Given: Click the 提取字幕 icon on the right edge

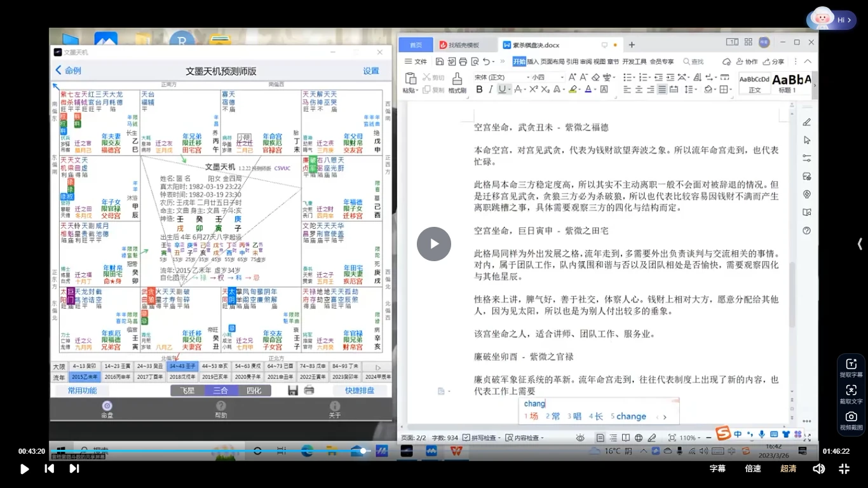Looking at the screenshot, I should (851, 367).
